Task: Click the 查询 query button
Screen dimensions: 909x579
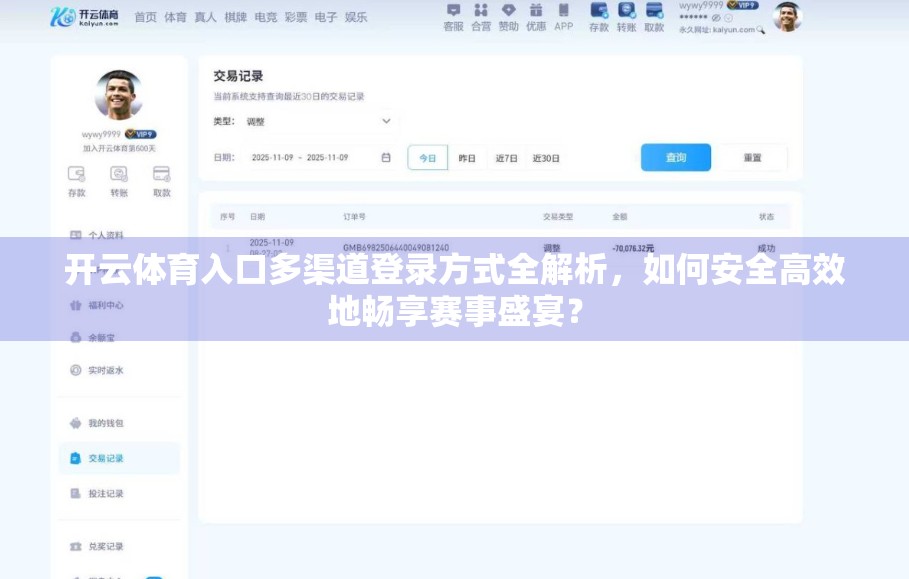Action: (675, 157)
